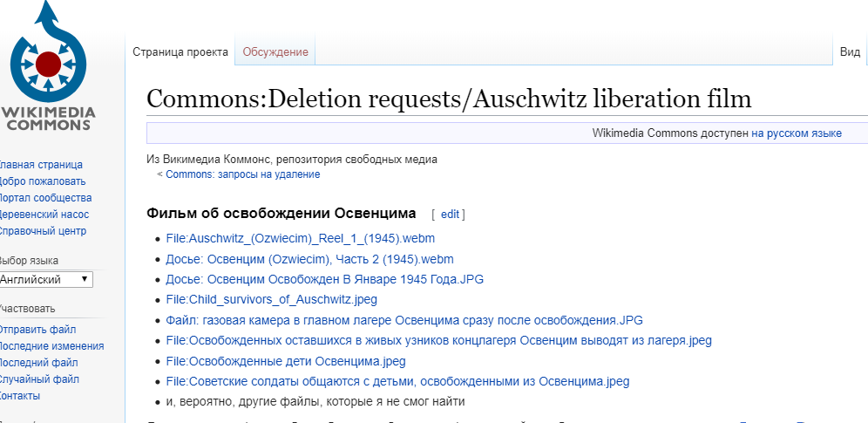Open File:Child_survivors_of_Auschwitz.jpeg link
Screen dimensions: 868x423
point(271,299)
